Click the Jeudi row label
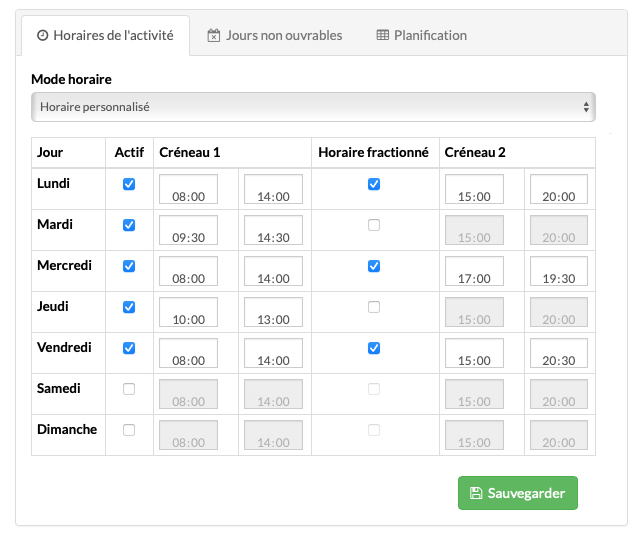Screen dimensions: 632x542 53,306
